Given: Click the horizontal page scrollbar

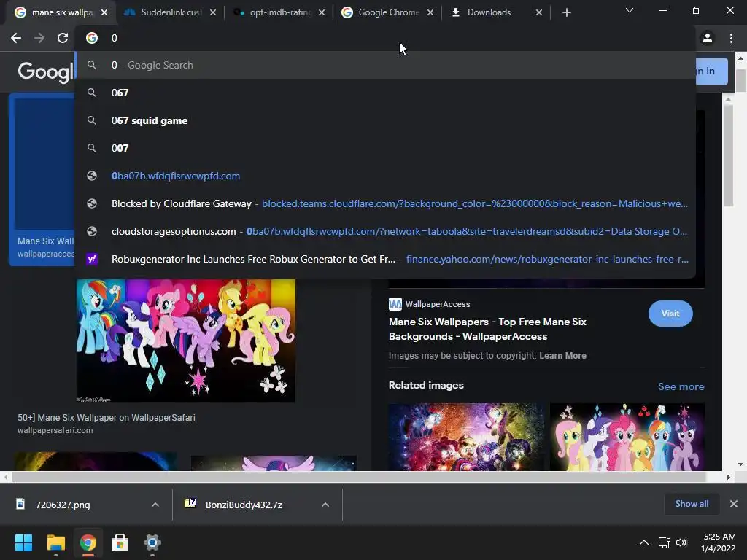Looking at the screenshot, I should click(359, 477).
